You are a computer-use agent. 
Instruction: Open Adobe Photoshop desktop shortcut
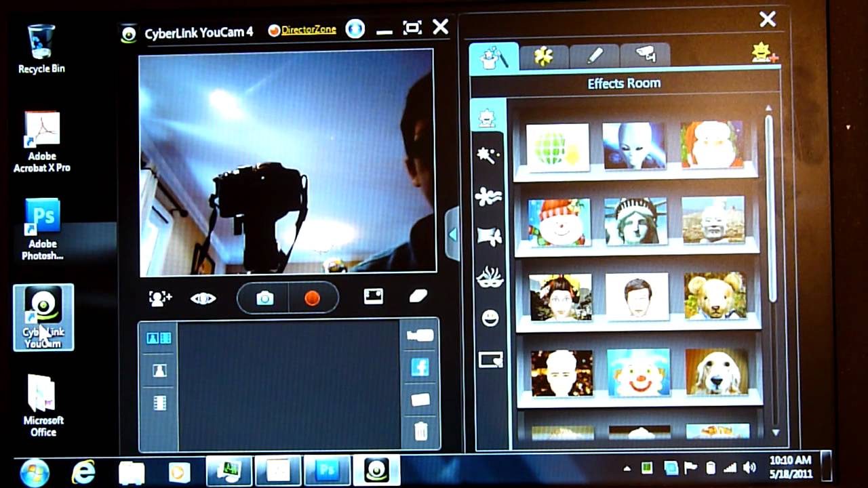[x=42, y=230]
